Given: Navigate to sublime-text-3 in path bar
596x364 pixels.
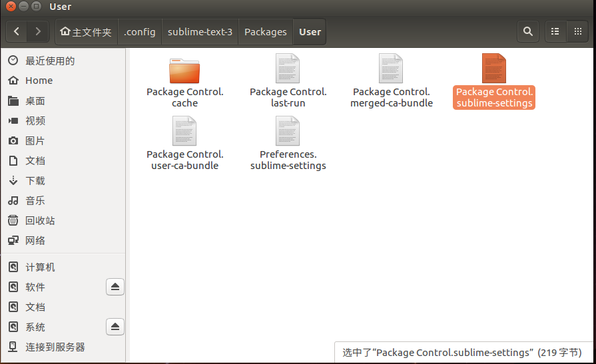Looking at the screenshot, I should 200,32.
